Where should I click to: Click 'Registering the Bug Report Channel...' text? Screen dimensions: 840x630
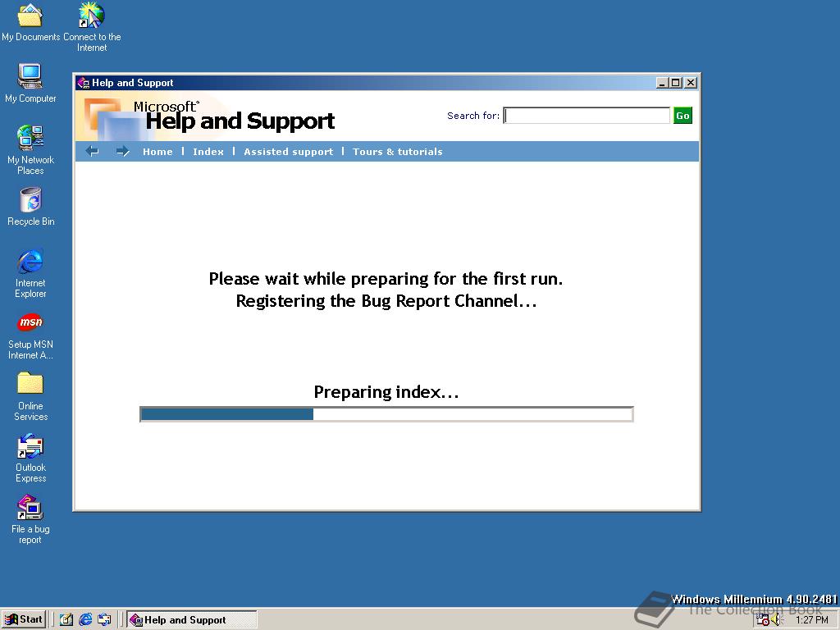pos(386,301)
